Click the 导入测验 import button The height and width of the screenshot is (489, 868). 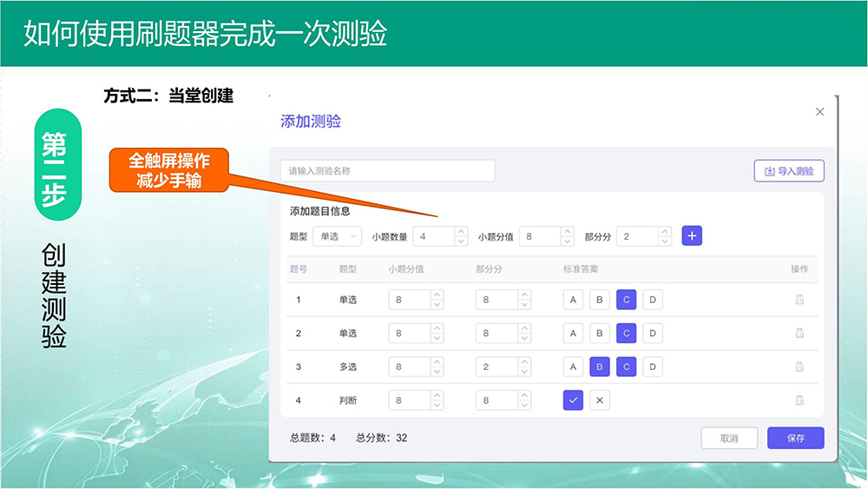pos(789,171)
